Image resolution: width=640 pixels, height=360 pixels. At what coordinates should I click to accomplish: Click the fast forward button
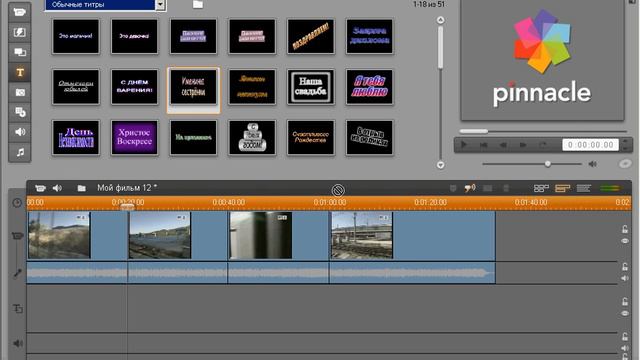point(523,145)
